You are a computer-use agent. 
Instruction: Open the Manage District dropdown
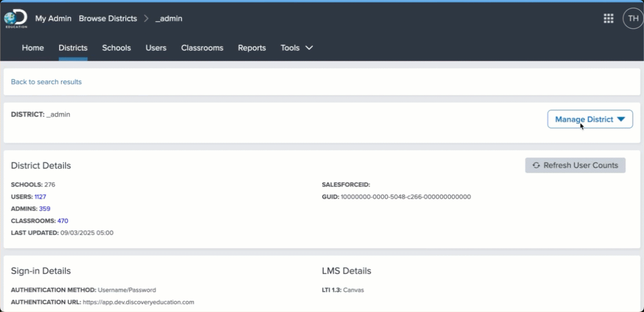pyautogui.click(x=590, y=119)
